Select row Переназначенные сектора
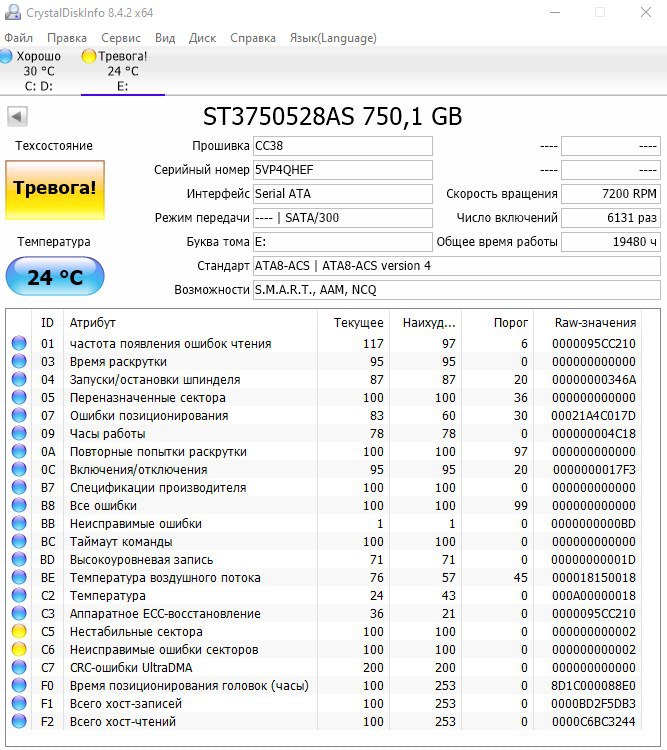Viewport: 667px width, 750px height. tap(324, 397)
